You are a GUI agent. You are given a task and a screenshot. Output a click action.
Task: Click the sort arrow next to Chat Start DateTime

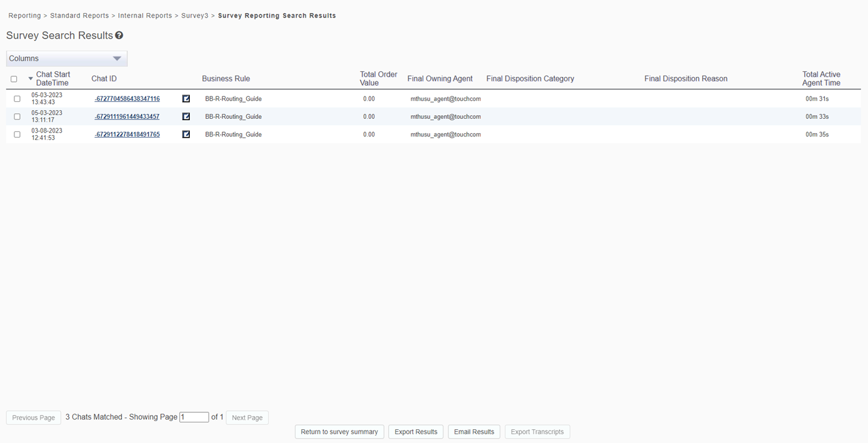pos(31,79)
